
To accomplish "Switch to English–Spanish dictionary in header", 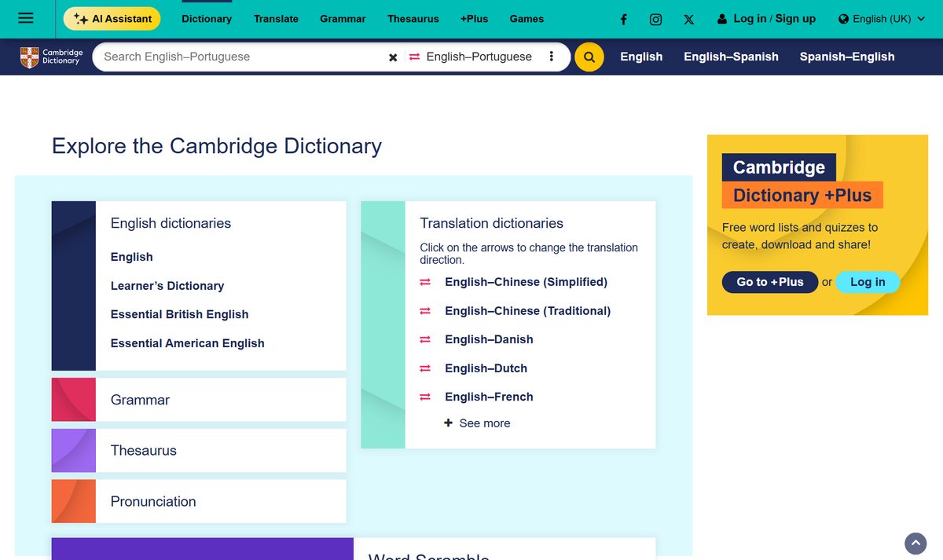I will point(731,57).
